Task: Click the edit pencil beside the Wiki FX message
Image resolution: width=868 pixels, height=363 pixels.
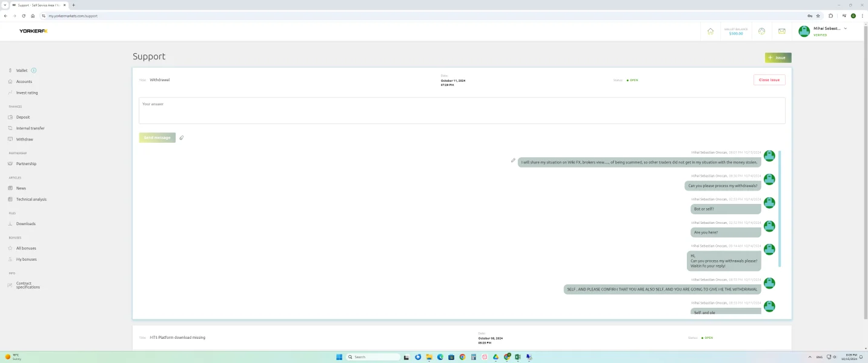Action: [513, 160]
